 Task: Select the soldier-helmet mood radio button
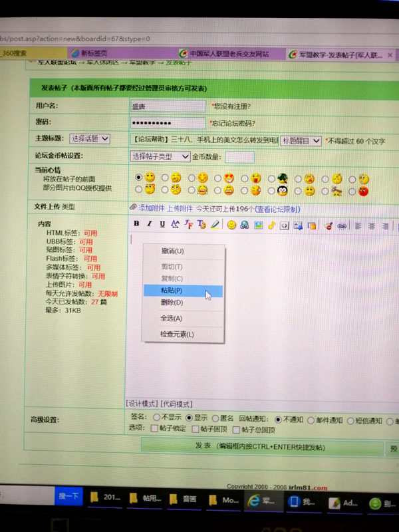click(x=271, y=178)
